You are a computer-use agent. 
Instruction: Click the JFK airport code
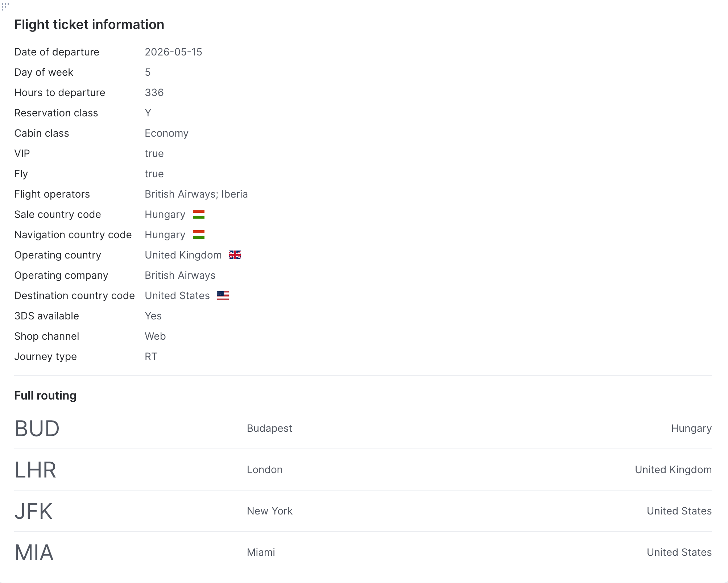[x=33, y=511]
